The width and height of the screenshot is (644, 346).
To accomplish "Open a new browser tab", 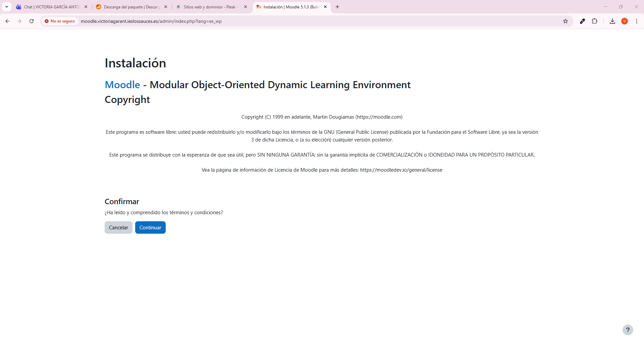I will tap(337, 7).
